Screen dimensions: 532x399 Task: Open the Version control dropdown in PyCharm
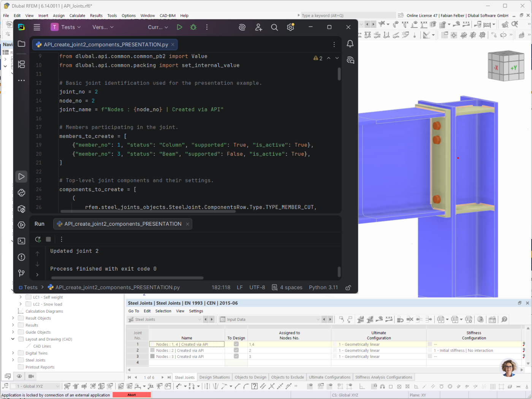coord(103,27)
